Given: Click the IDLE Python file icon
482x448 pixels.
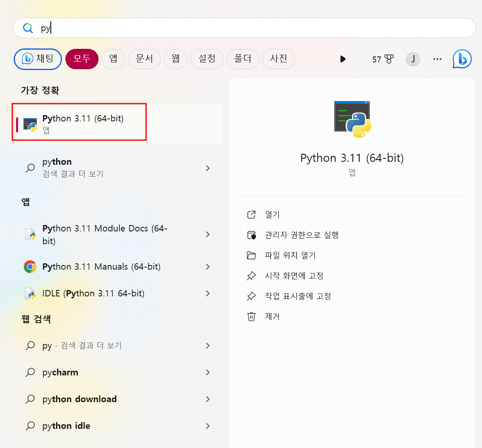Looking at the screenshot, I should 30,293.
